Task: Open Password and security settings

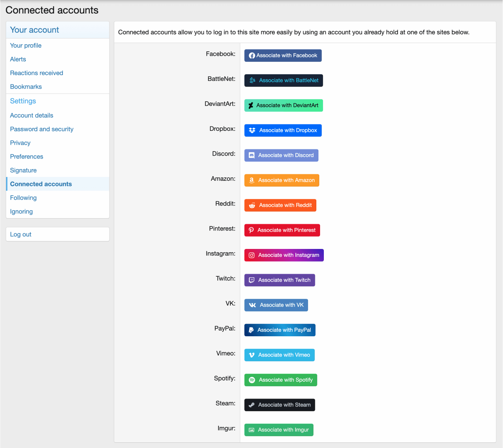Action: pyautogui.click(x=42, y=129)
